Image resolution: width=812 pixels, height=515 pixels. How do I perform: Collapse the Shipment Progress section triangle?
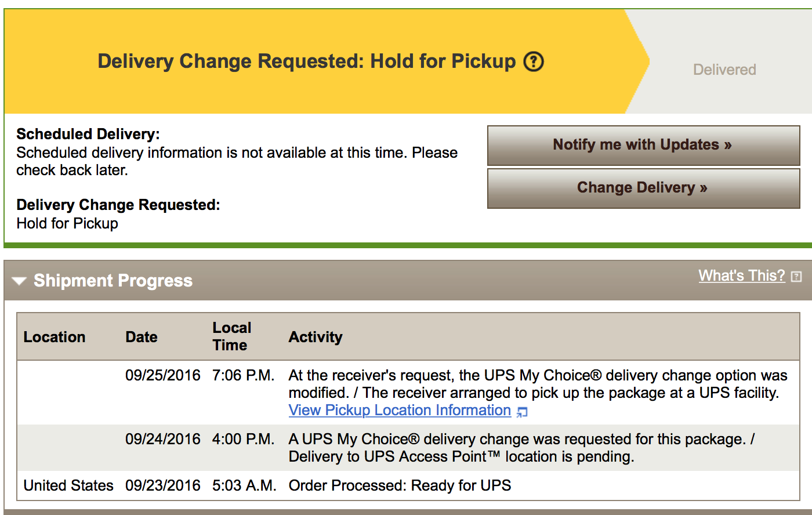pos(19,281)
